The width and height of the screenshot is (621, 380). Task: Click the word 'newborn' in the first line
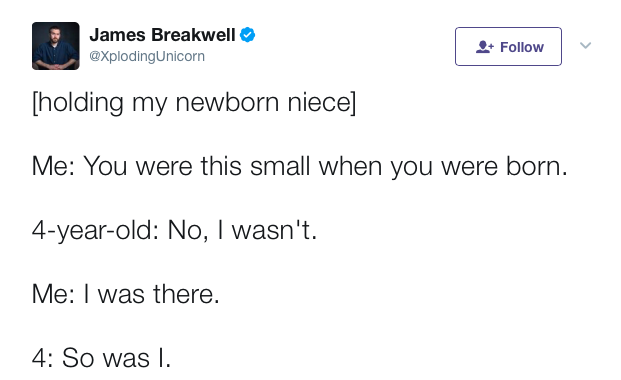(227, 102)
